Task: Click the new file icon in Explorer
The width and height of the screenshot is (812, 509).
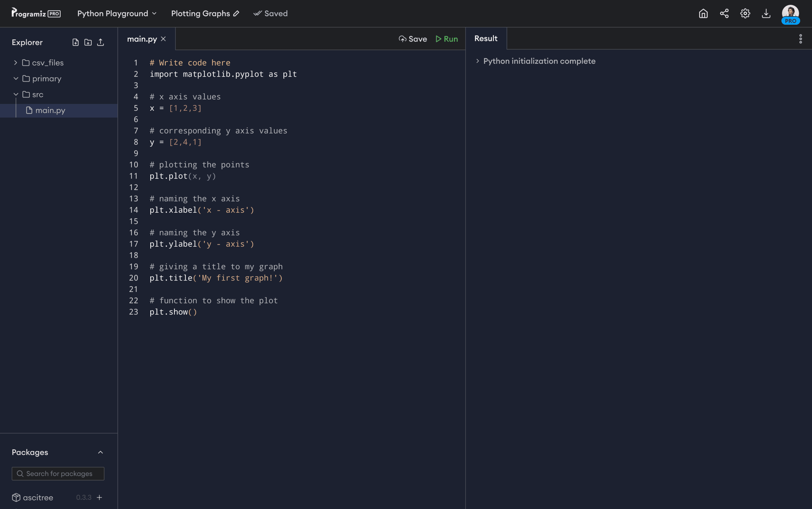Action: 75,42
